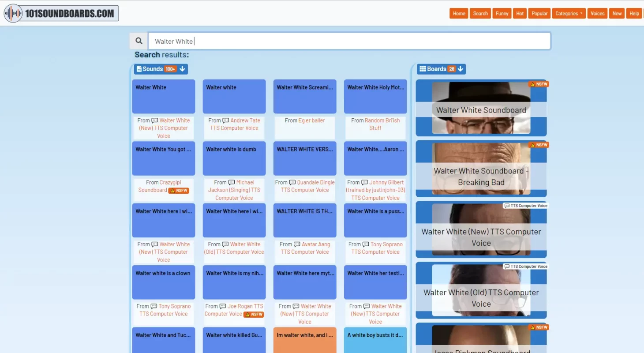Play the "Walter White Screami..." sound

(305, 96)
